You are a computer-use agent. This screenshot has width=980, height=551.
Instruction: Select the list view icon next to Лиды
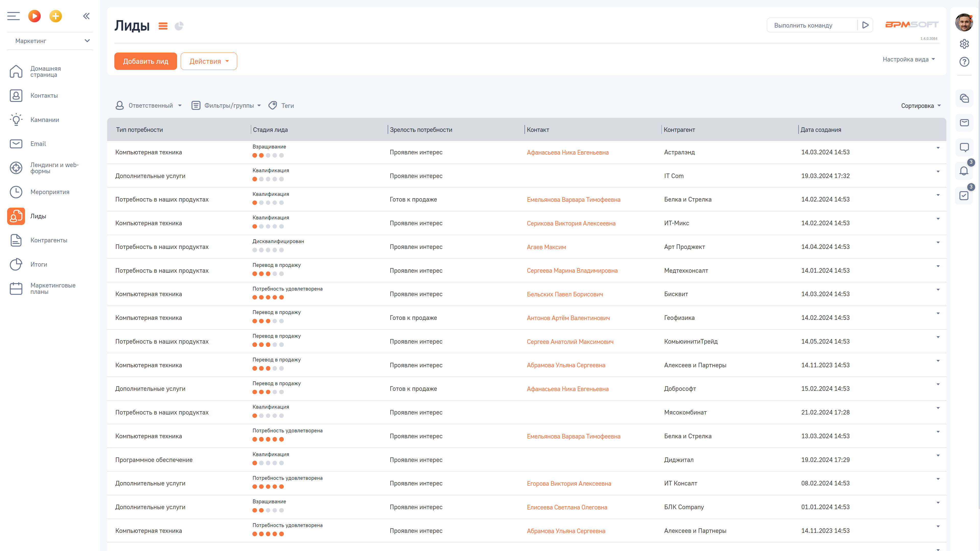point(163,26)
